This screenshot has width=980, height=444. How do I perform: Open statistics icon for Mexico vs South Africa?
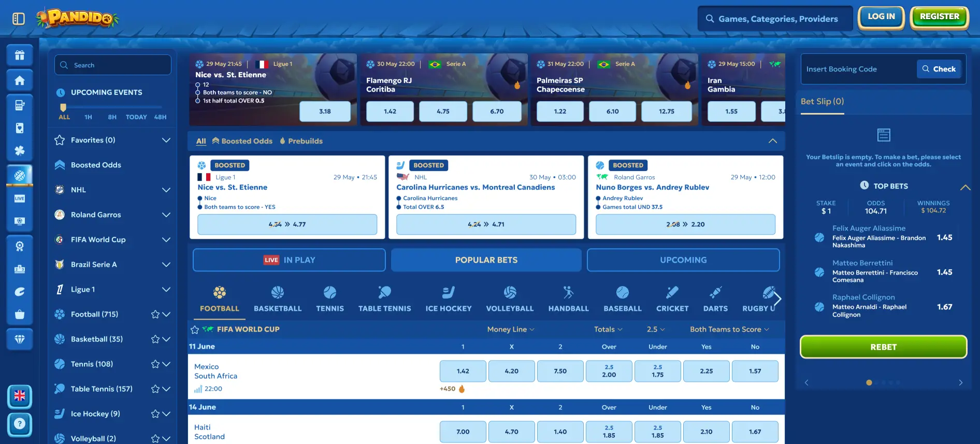click(198, 389)
